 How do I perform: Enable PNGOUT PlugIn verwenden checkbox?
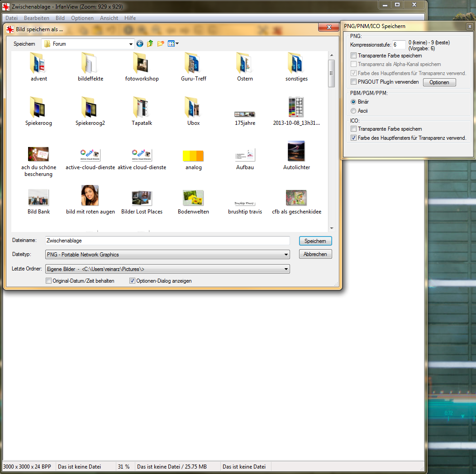pyautogui.click(x=354, y=82)
